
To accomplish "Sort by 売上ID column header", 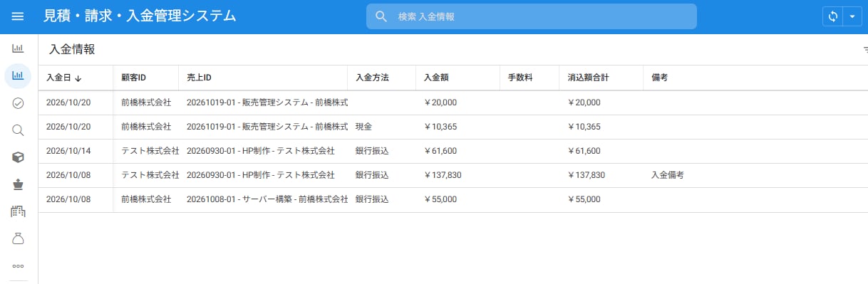I will click(199, 78).
